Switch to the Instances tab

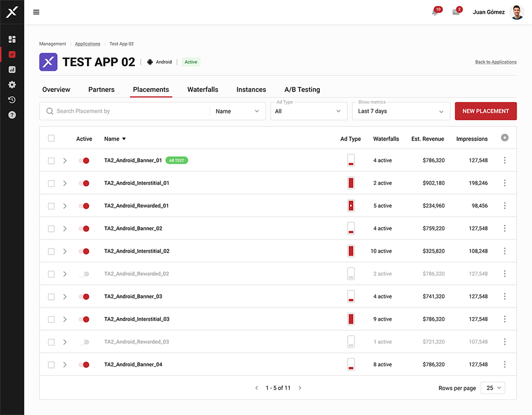[251, 90]
